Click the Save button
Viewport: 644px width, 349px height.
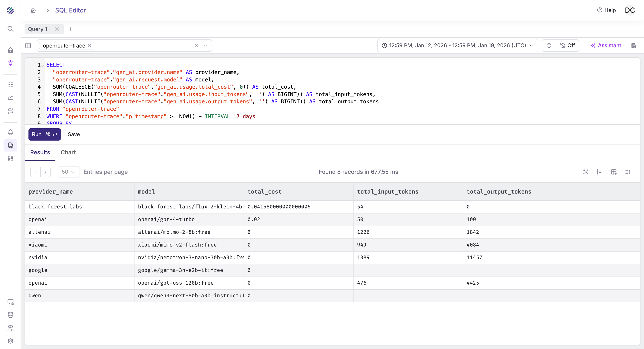74,134
